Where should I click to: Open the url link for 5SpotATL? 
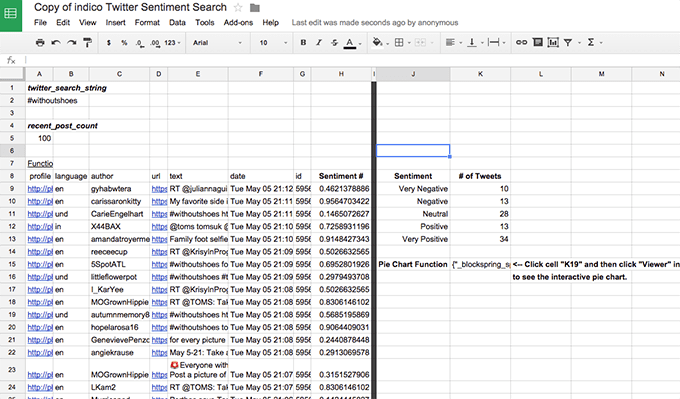(x=159, y=264)
